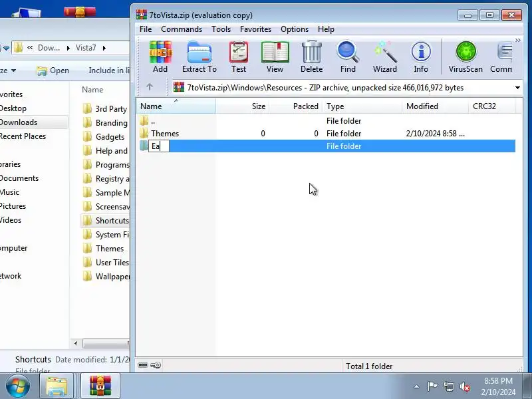This screenshot has height=399, width=532.
Task: Go to Desktop in Explorer navigation pane
Action: point(13,108)
